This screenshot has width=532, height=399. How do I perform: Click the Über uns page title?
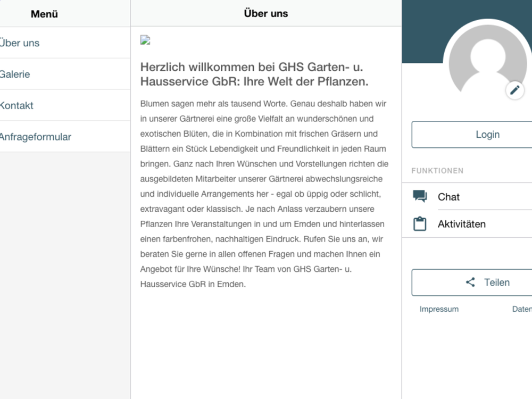coord(266,14)
